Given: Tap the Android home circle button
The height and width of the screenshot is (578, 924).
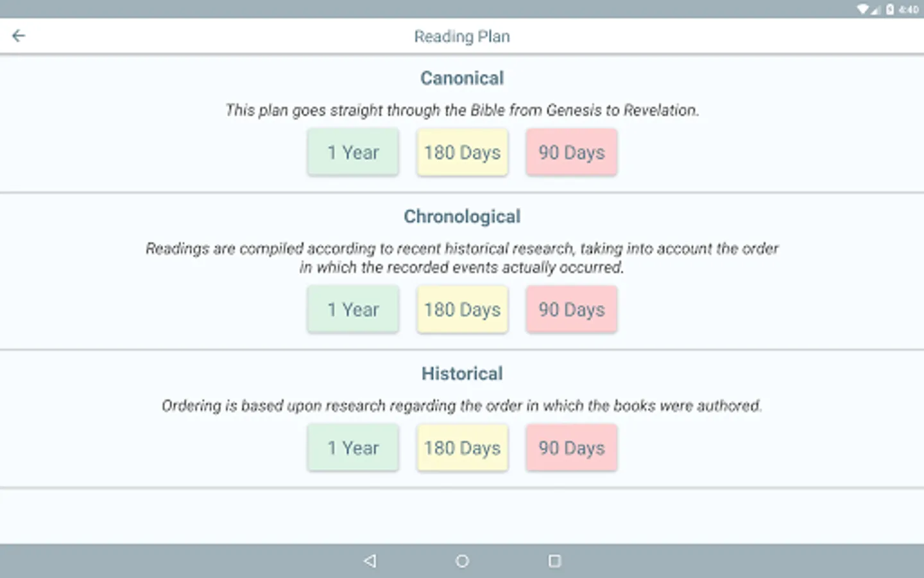Looking at the screenshot, I should [462, 561].
